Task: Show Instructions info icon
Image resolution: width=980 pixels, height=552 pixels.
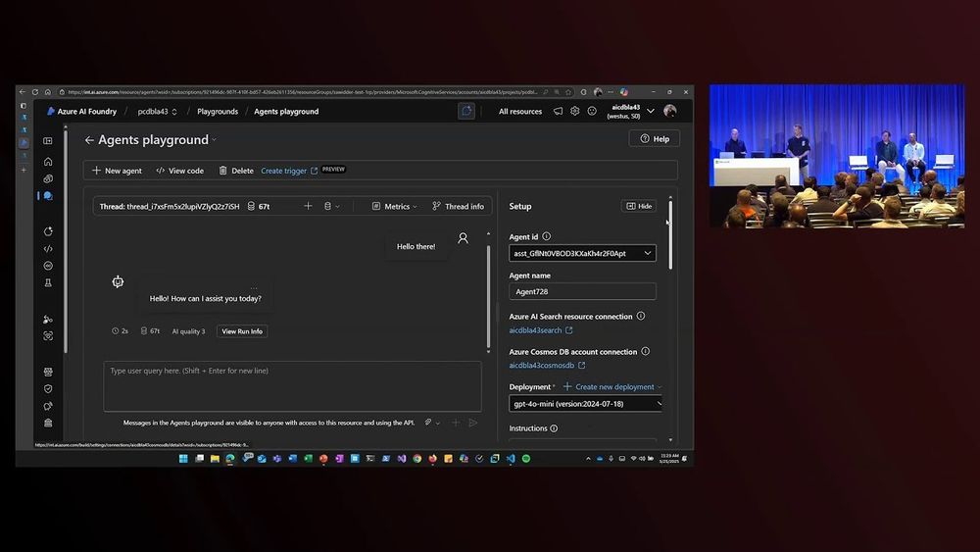Action: pos(554,428)
